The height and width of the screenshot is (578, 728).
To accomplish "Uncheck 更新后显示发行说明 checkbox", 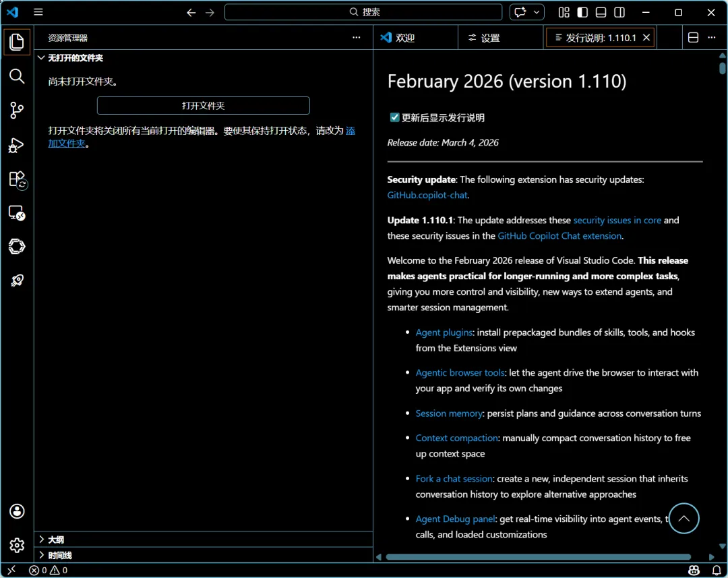I will pyautogui.click(x=394, y=117).
